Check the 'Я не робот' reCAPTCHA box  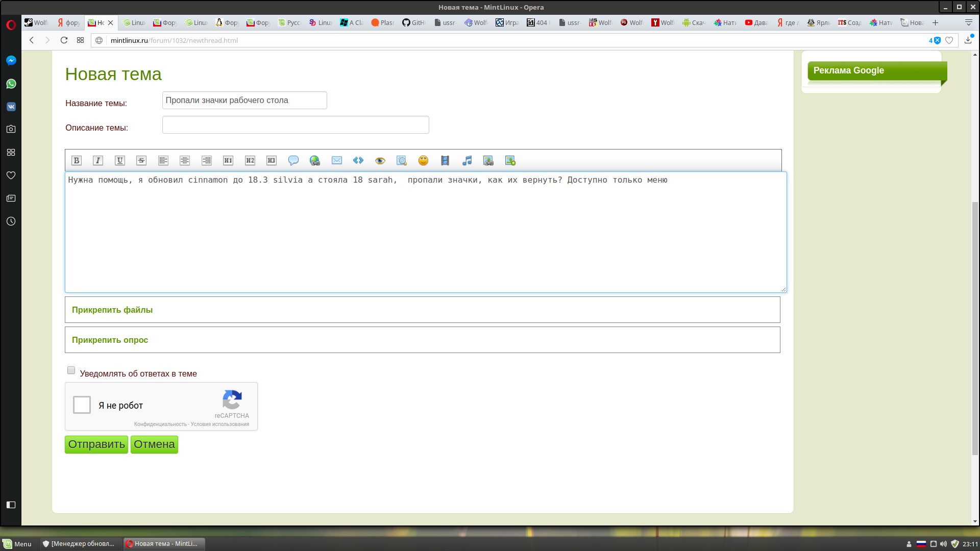coord(82,405)
